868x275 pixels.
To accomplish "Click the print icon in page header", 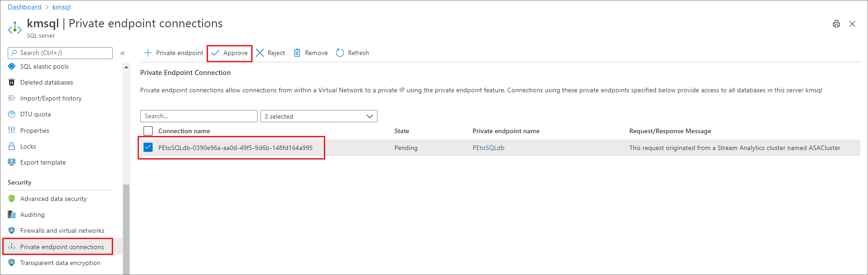I will pyautogui.click(x=836, y=24).
